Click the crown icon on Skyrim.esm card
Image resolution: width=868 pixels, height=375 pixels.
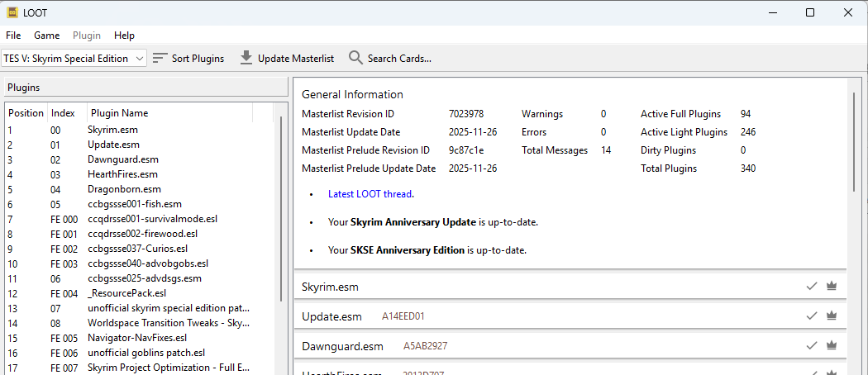tap(832, 287)
